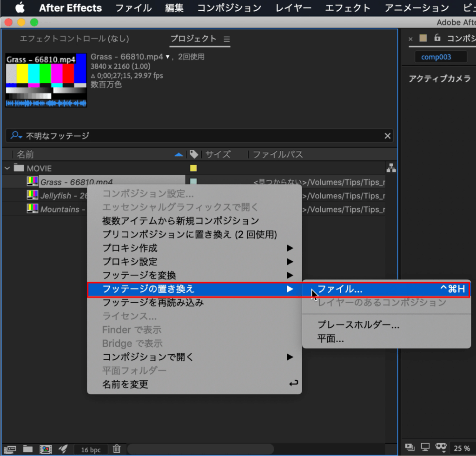Switch to the プロジェクト panel tab
This screenshot has height=456, width=476.
[193, 39]
